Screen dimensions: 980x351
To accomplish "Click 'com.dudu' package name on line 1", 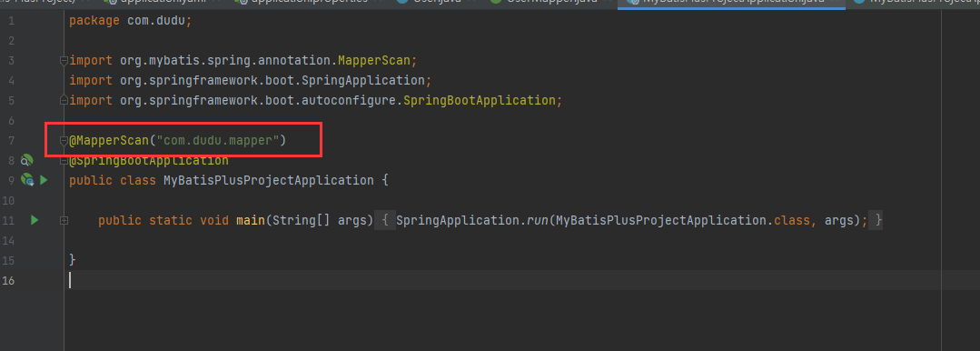I will pyautogui.click(x=156, y=20).
